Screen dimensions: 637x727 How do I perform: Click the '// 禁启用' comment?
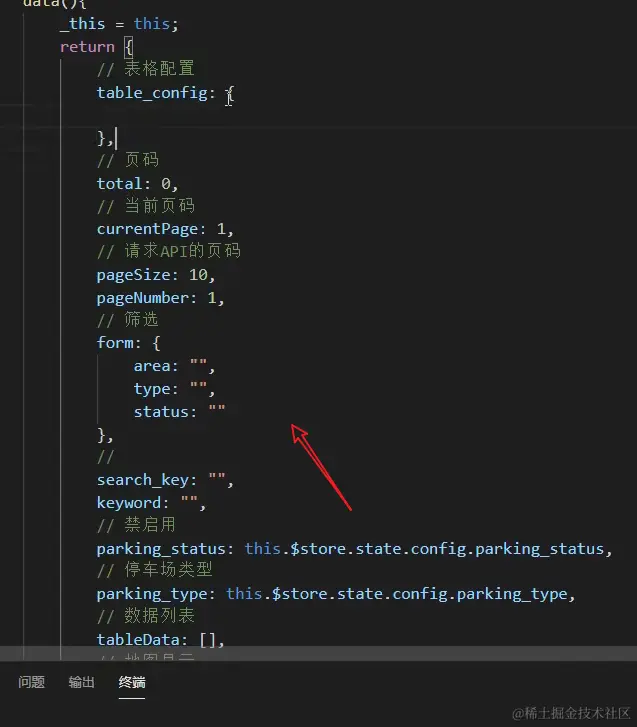click(x=136, y=525)
